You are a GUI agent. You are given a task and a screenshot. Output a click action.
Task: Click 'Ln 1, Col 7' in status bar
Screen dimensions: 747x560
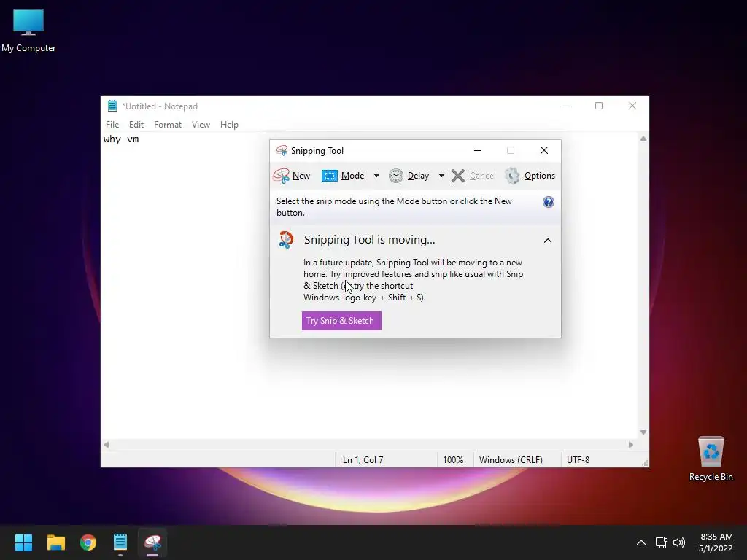coord(363,460)
